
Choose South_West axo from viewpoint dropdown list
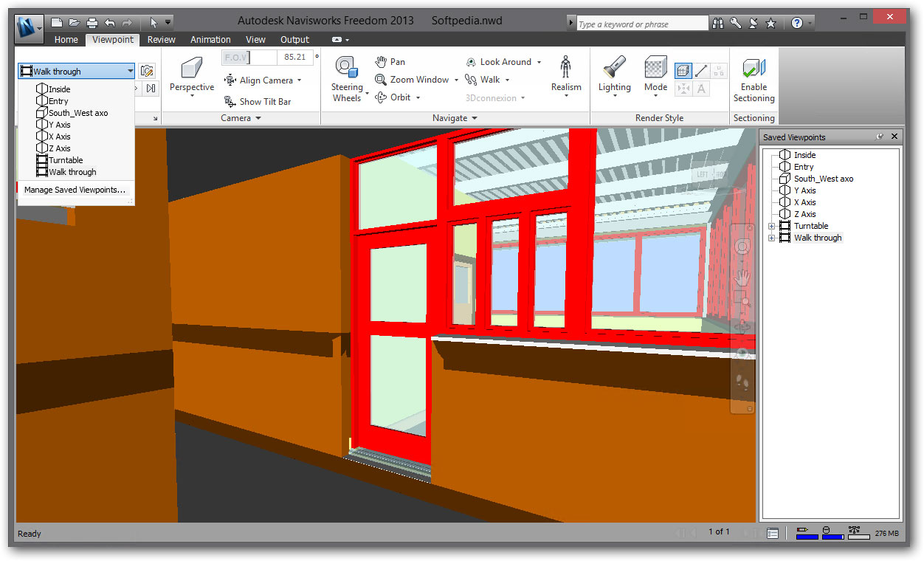click(x=77, y=113)
